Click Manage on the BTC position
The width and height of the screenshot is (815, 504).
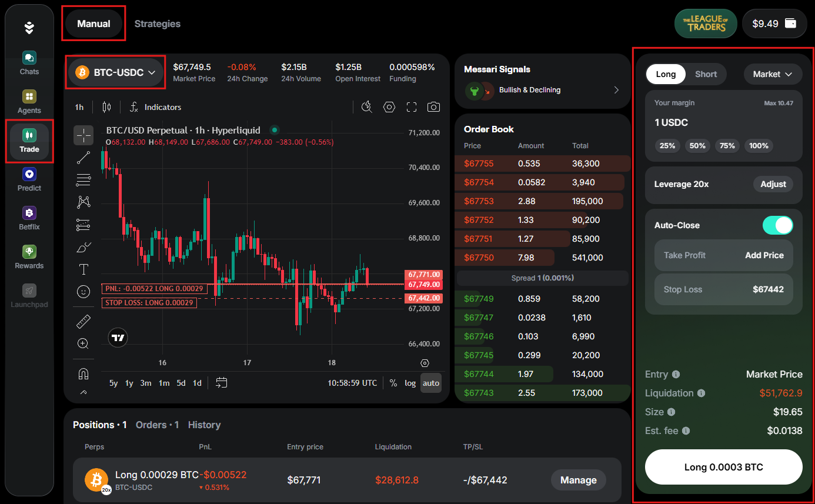point(578,480)
